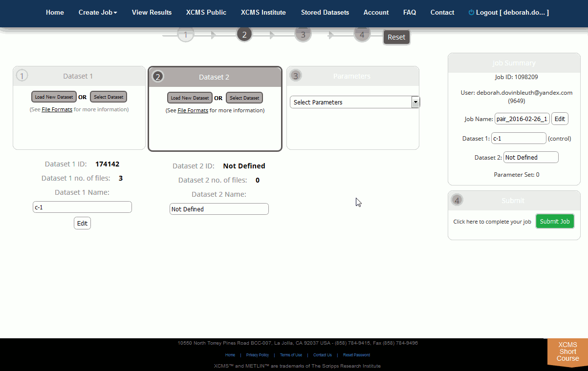The height and width of the screenshot is (371, 588).
Task: Click step 1 circle in progress bar
Action: [186, 35]
